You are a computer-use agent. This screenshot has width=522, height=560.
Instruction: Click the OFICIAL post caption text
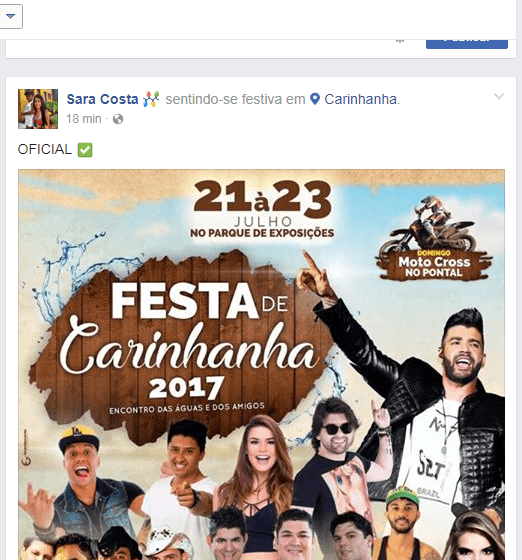(45, 149)
